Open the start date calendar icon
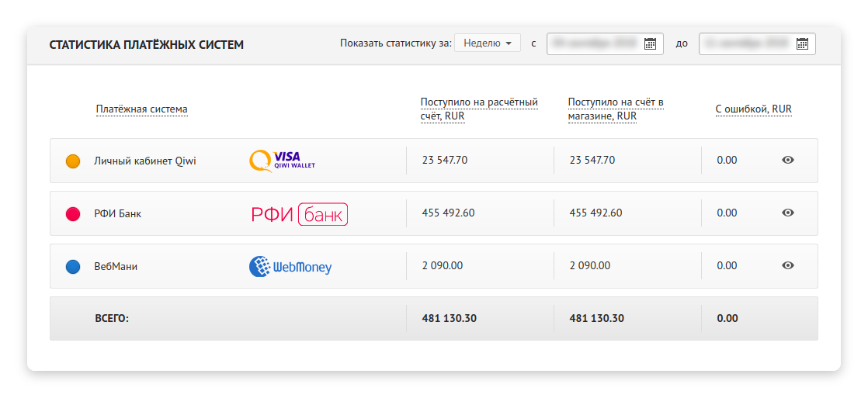 (651, 43)
